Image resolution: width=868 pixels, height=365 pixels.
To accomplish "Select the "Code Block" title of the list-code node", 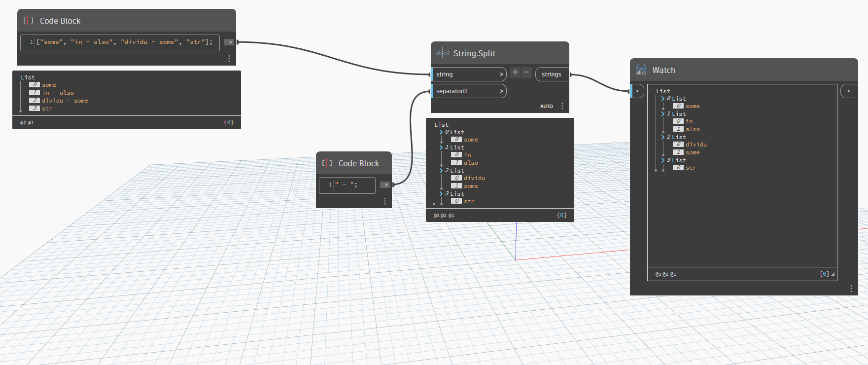I will click(60, 21).
